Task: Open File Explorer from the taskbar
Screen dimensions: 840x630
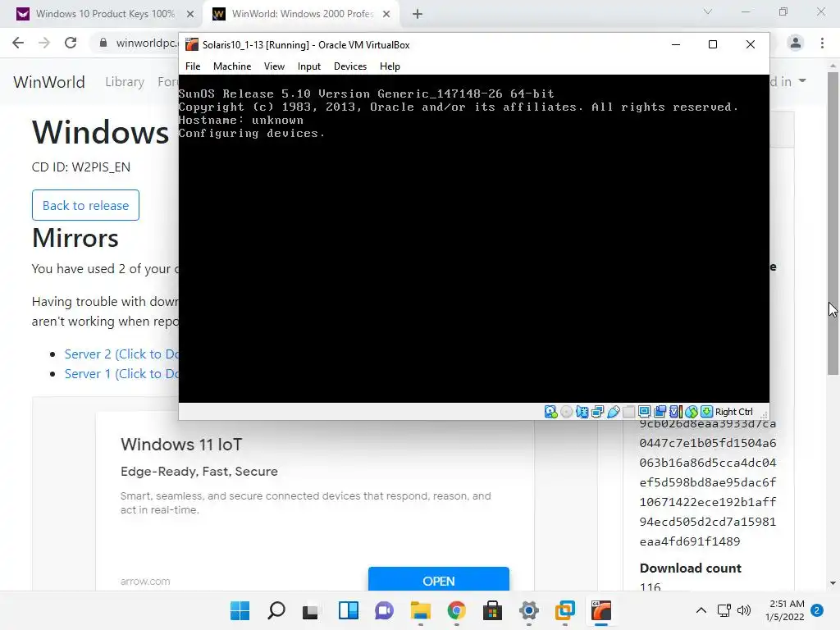Action: pyautogui.click(x=421, y=610)
